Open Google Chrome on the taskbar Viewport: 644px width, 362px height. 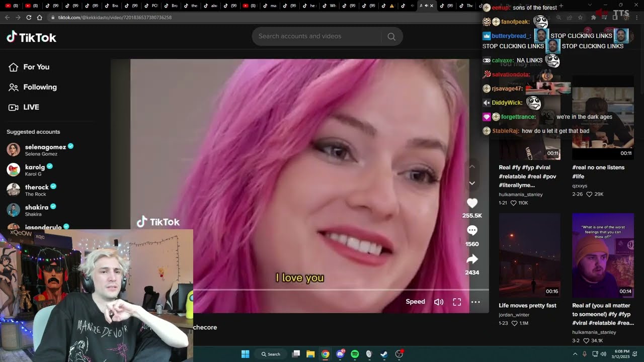tap(326, 354)
